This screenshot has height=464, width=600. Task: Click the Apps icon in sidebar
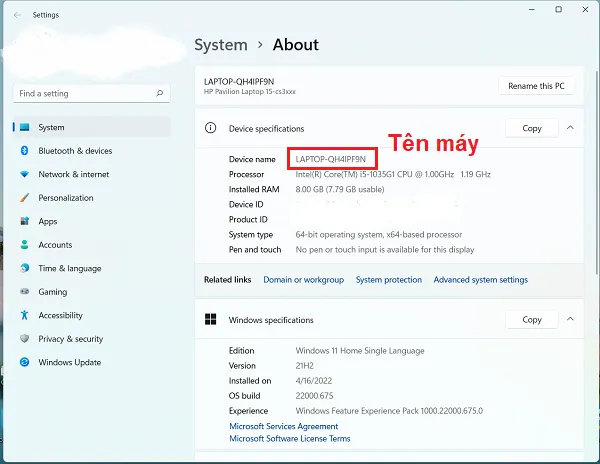click(24, 221)
